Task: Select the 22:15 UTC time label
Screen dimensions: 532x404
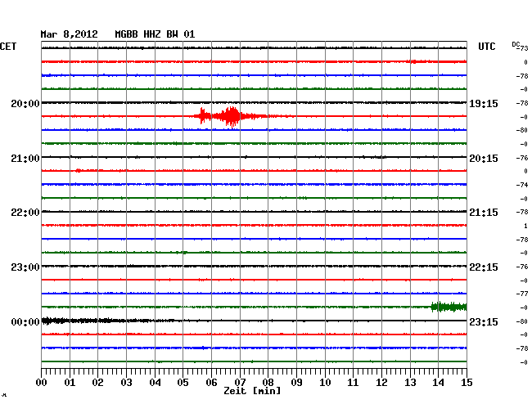Action: tap(484, 267)
